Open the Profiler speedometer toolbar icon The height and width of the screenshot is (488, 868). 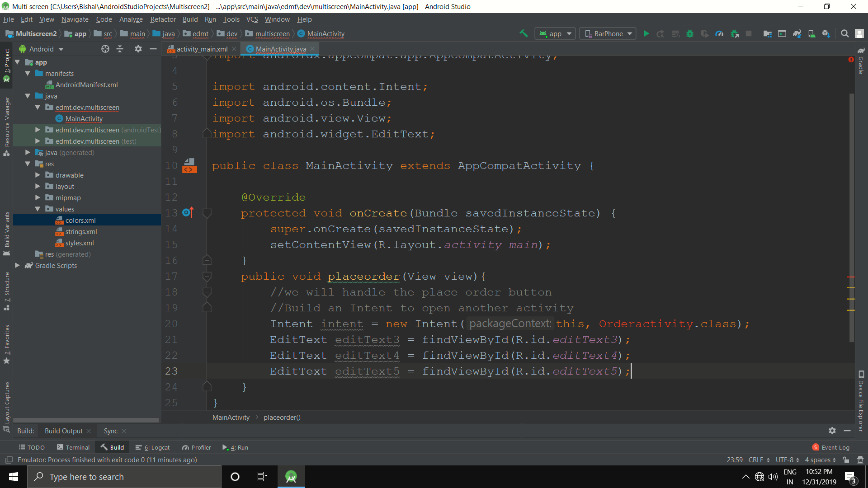point(719,33)
